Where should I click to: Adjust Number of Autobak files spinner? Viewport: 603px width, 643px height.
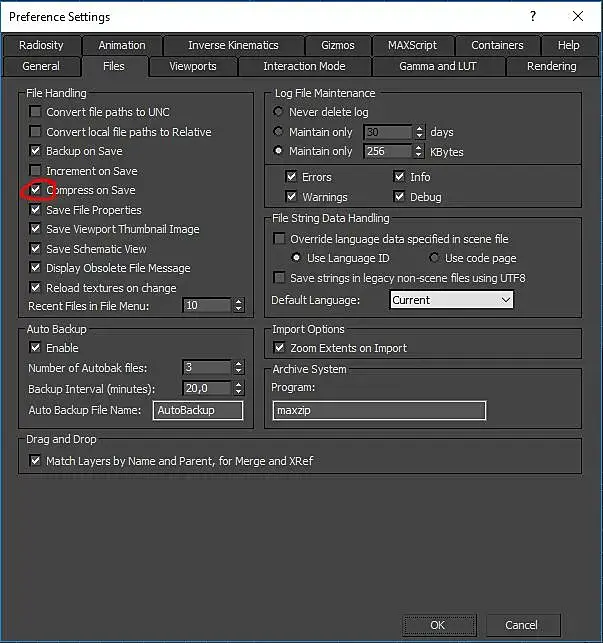pos(239,367)
